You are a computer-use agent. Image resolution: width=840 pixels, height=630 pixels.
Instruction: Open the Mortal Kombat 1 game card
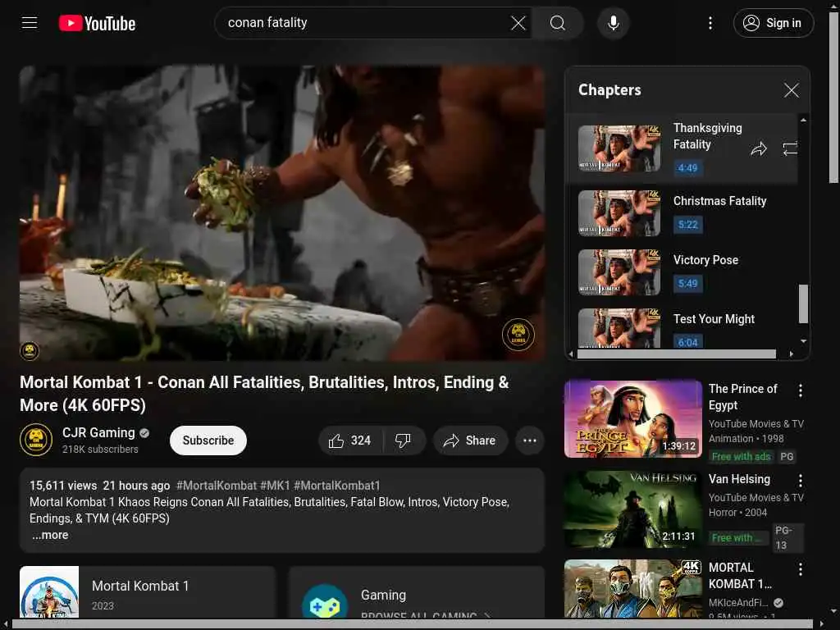click(148, 592)
